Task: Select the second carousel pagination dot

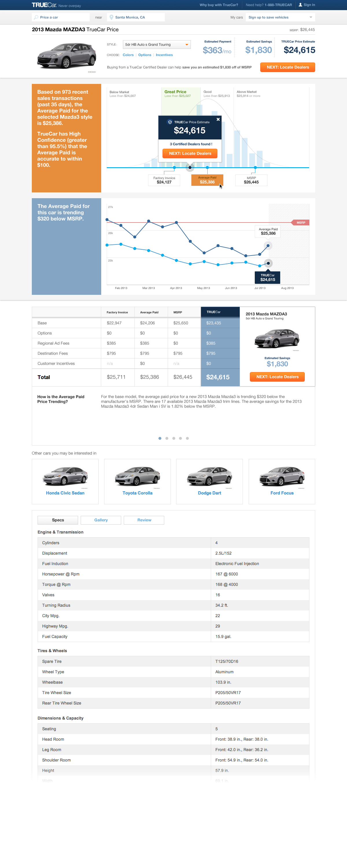Action: tap(167, 438)
